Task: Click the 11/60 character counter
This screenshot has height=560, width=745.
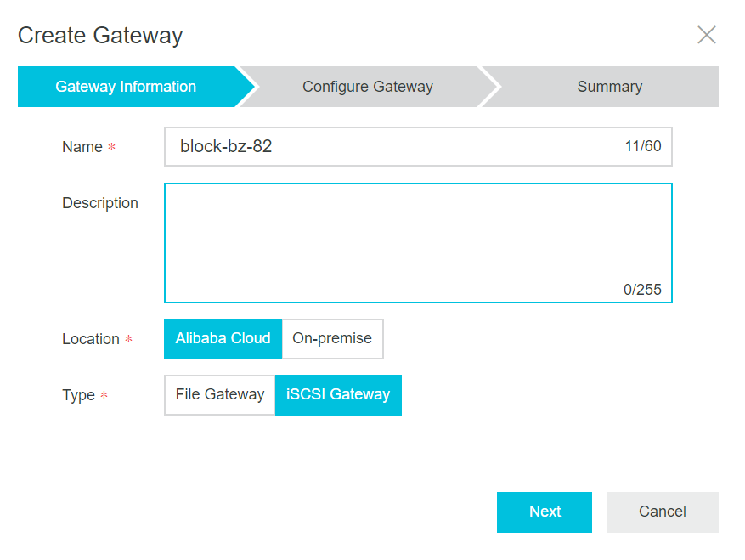Action: (643, 146)
